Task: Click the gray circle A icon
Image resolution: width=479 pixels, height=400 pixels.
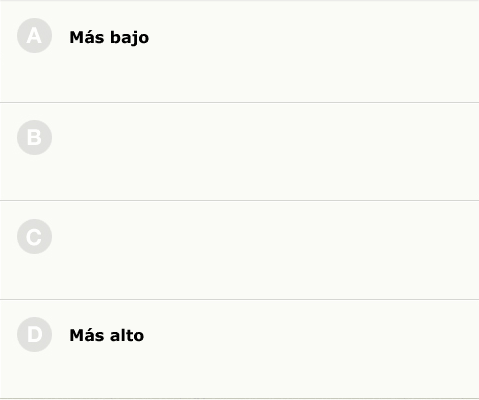Action: tap(34, 36)
